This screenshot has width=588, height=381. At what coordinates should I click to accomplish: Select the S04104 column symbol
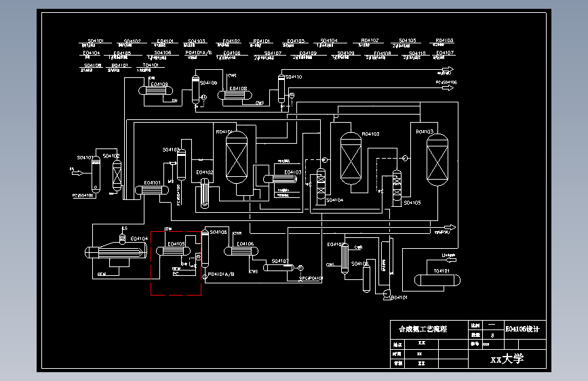[321, 186]
